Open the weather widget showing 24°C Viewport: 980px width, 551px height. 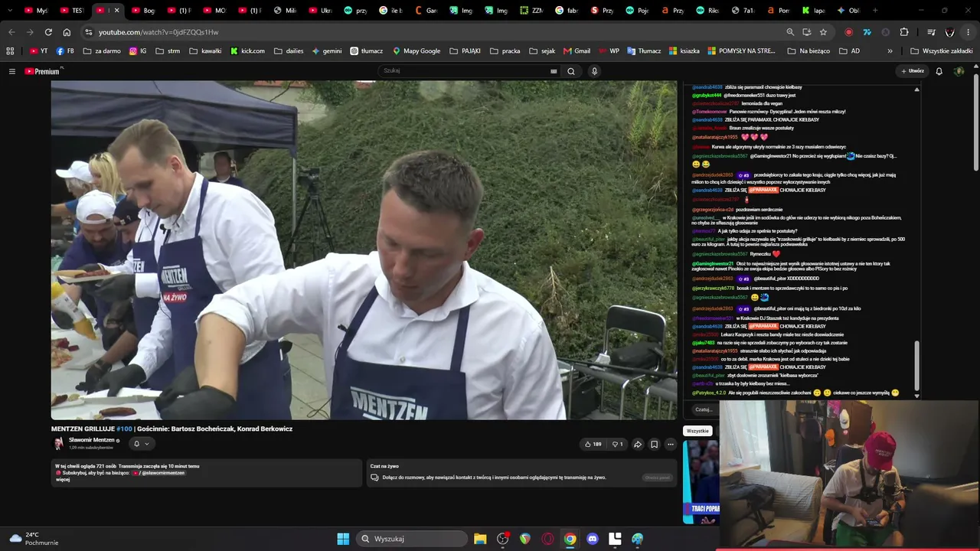coord(34,539)
